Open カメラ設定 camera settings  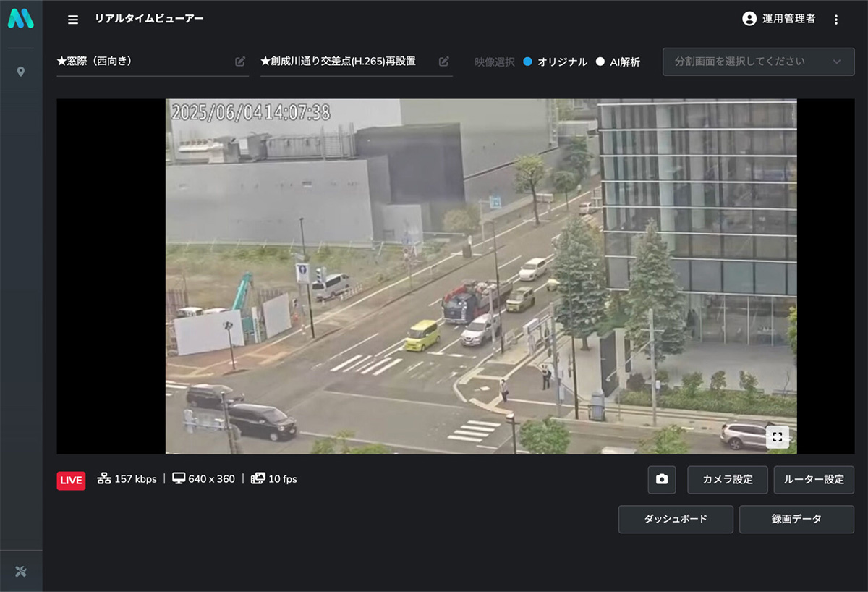(x=728, y=479)
